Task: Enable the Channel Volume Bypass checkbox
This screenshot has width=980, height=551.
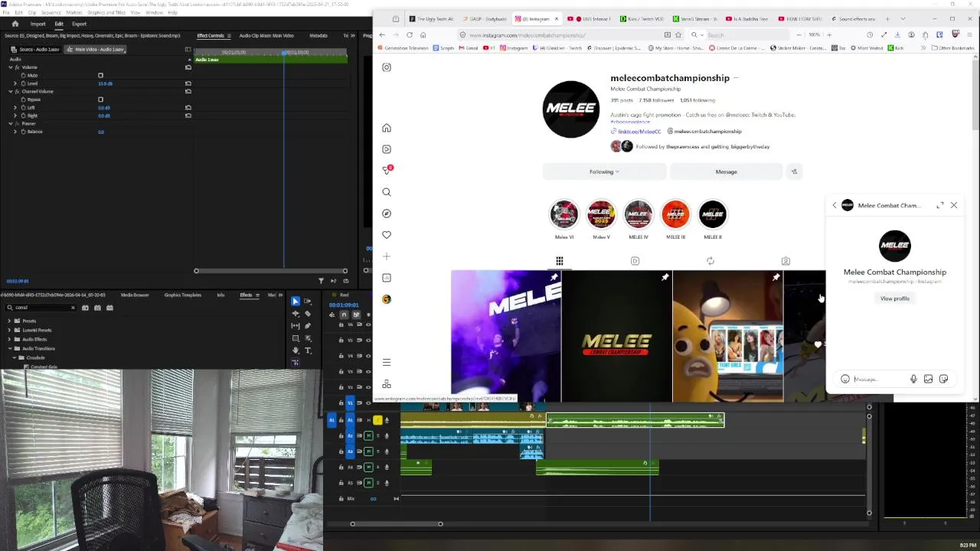Action: point(100,99)
